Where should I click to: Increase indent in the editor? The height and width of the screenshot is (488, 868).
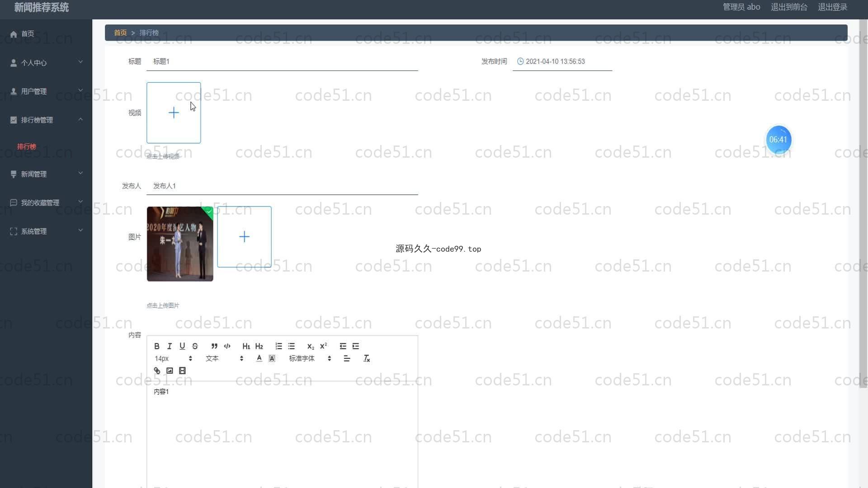[356, 346]
